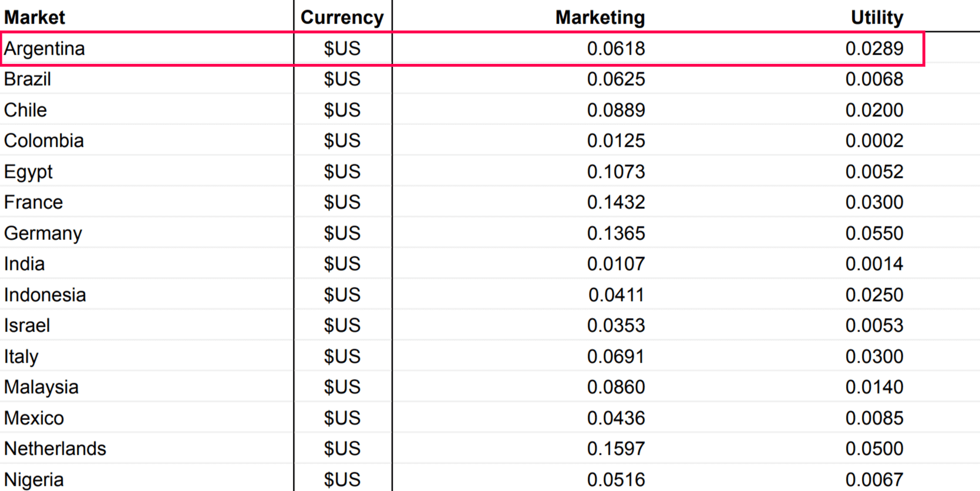Select Argentina's utility value 0.0289
Image resolution: width=980 pixels, height=491 pixels.
click(874, 49)
